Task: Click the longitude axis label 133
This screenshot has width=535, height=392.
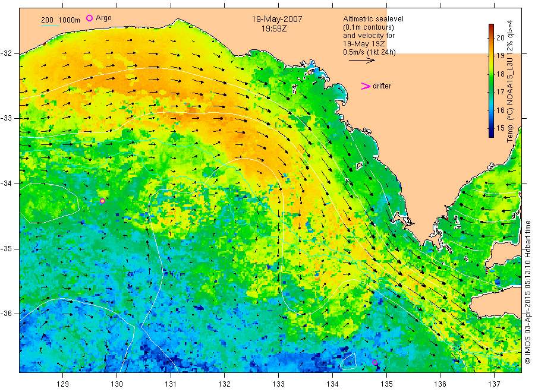Action: 278,384
